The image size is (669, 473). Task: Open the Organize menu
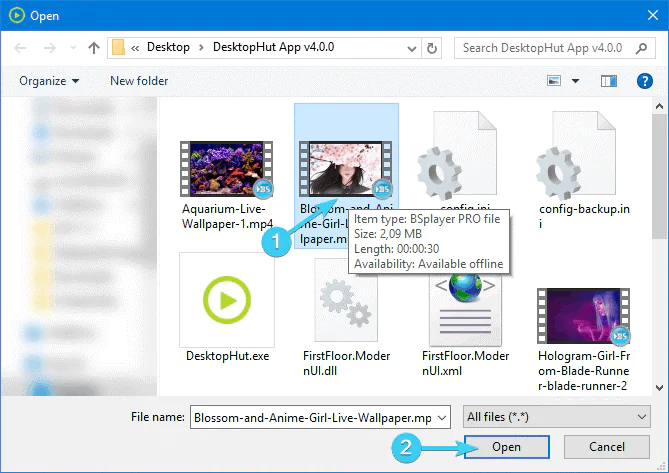click(x=48, y=81)
